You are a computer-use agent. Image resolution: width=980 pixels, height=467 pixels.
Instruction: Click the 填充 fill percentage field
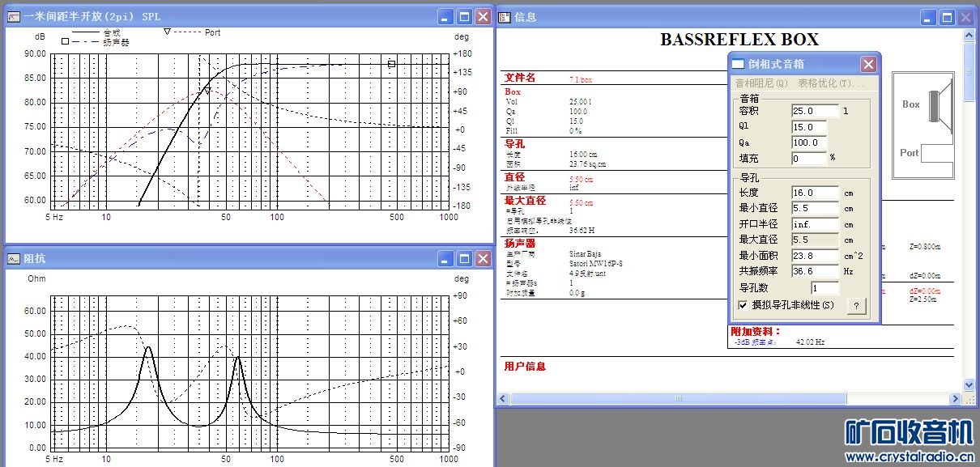tap(809, 159)
